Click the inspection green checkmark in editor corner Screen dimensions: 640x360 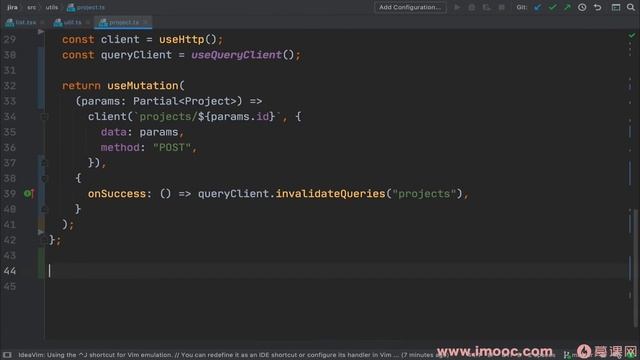click(x=632, y=36)
